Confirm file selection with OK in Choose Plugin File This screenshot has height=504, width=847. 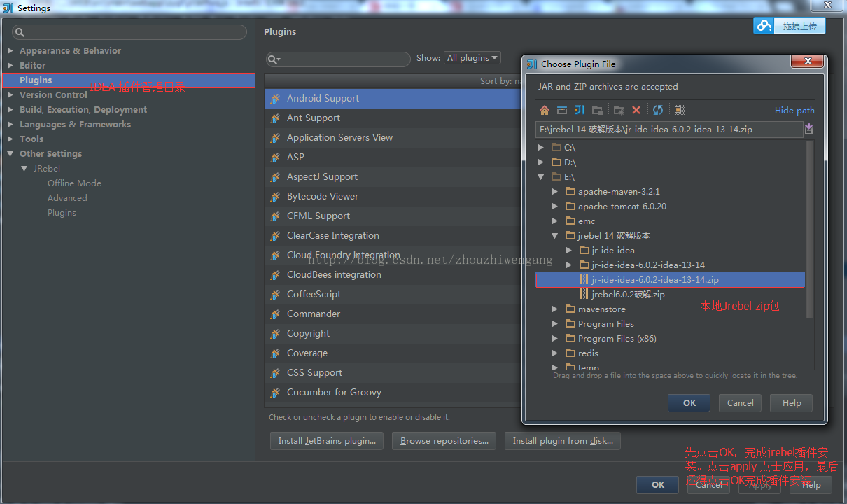coord(689,402)
